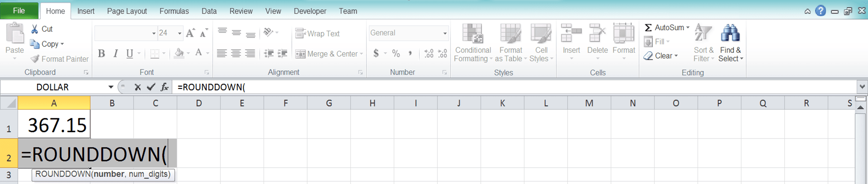
Task: Expand Merge & Center dropdown arrow
Action: click(x=361, y=54)
